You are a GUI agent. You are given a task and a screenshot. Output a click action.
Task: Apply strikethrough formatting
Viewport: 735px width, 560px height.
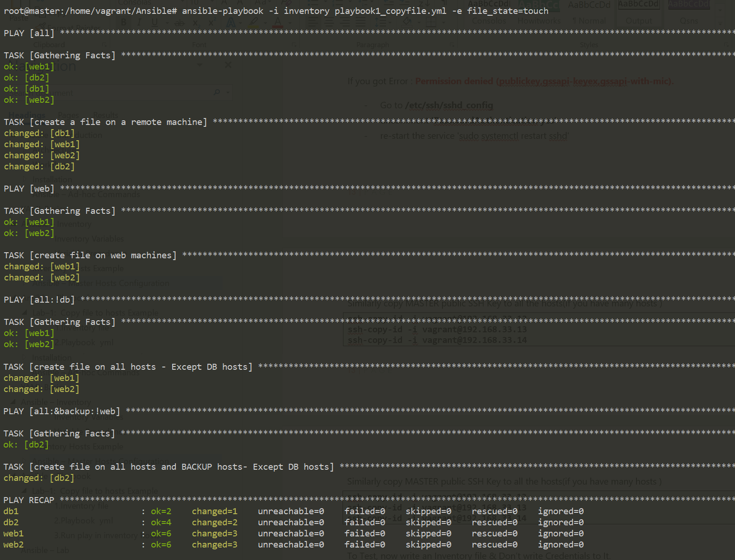(x=180, y=23)
